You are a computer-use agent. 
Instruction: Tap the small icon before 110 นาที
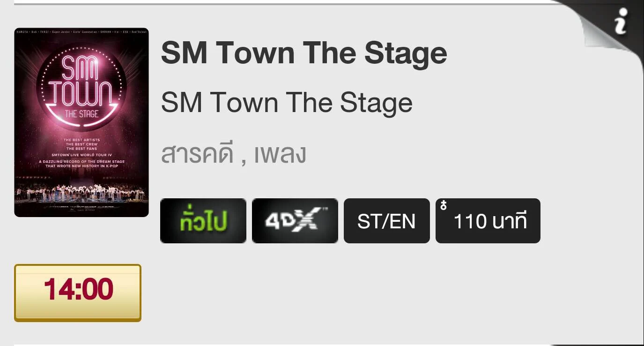point(443,205)
